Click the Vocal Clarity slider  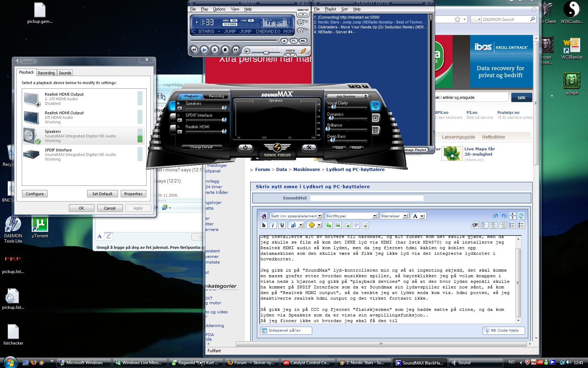click(347, 107)
